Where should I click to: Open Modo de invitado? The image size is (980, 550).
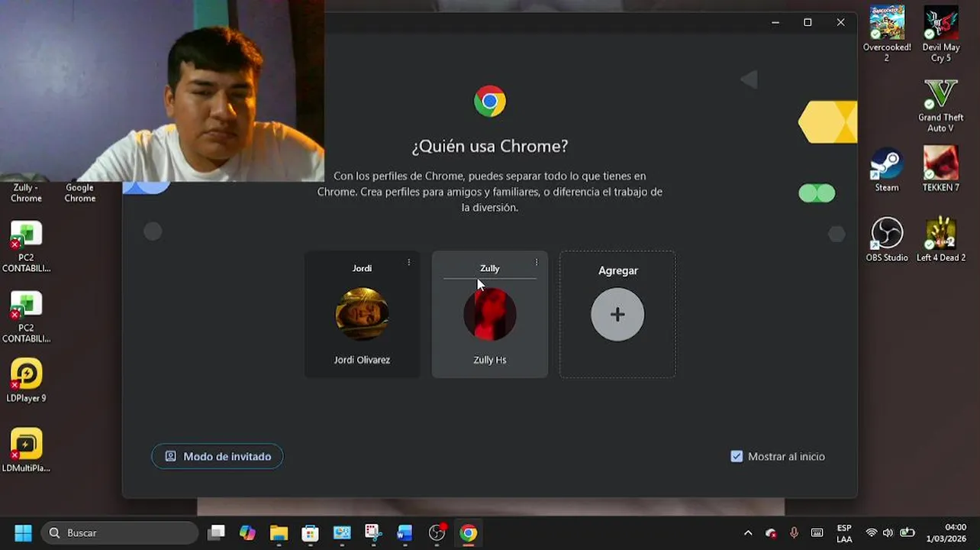pyautogui.click(x=218, y=456)
